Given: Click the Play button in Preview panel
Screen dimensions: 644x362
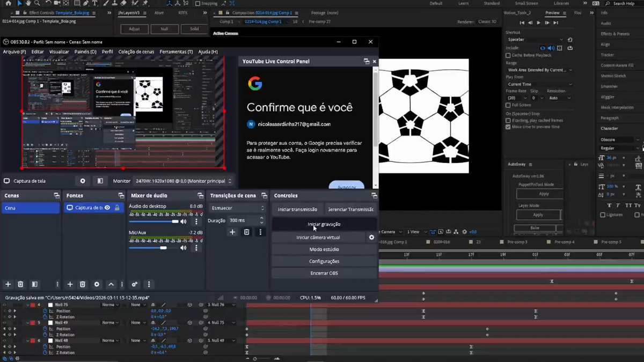Looking at the screenshot, I should [538, 23].
